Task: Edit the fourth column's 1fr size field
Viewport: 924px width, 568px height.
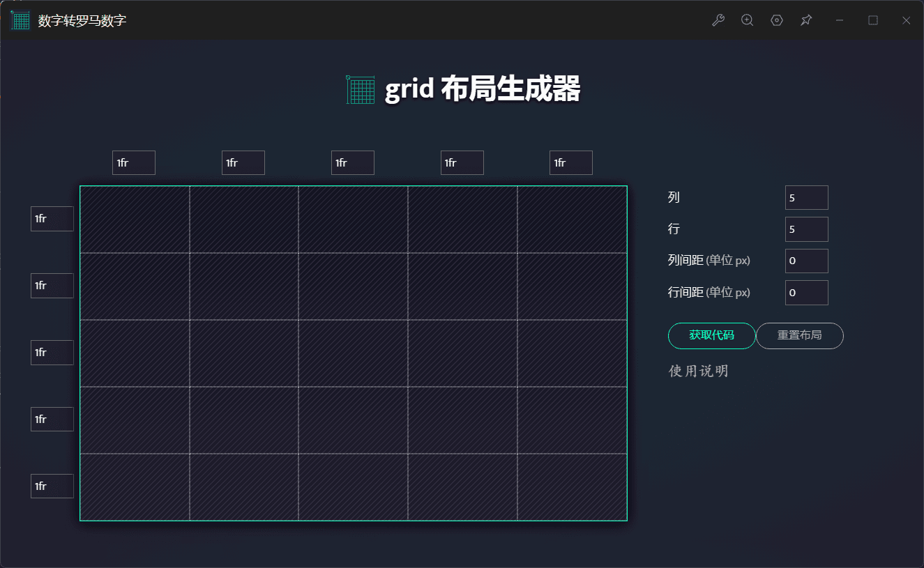Action: click(x=462, y=162)
